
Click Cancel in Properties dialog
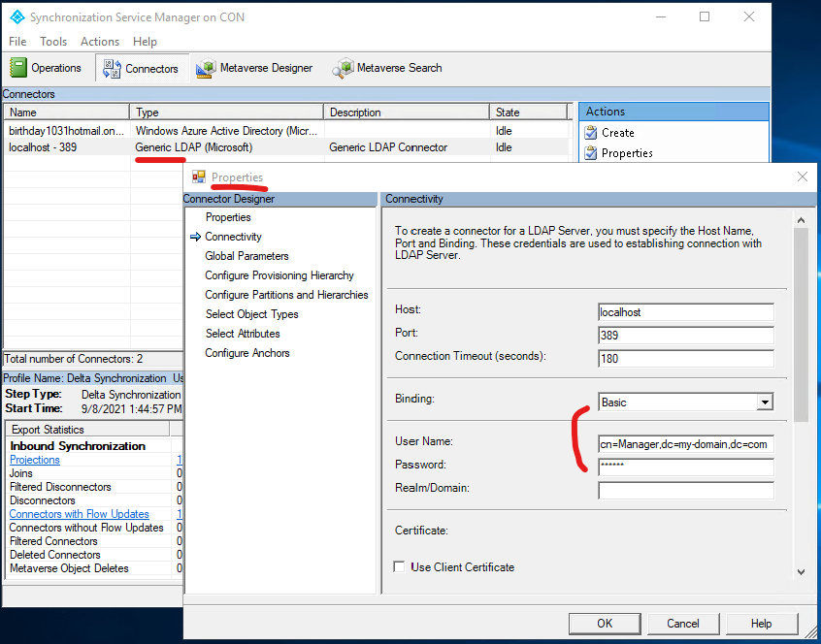click(x=683, y=623)
